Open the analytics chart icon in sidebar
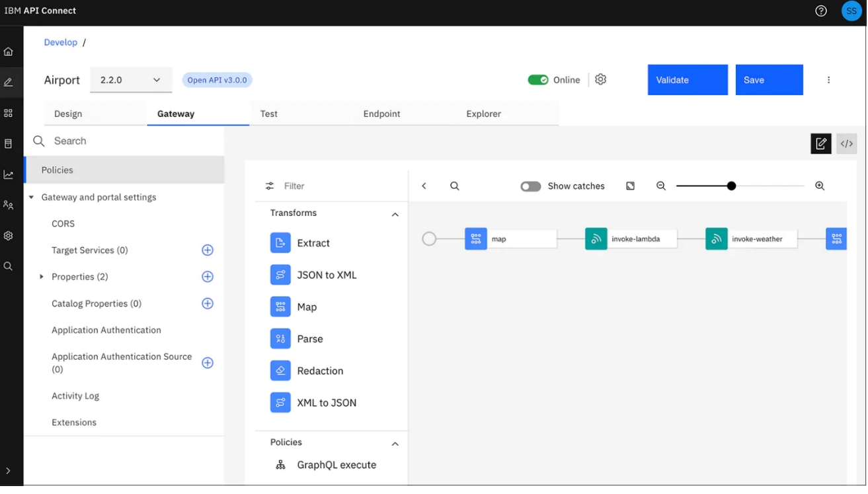 point(9,175)
